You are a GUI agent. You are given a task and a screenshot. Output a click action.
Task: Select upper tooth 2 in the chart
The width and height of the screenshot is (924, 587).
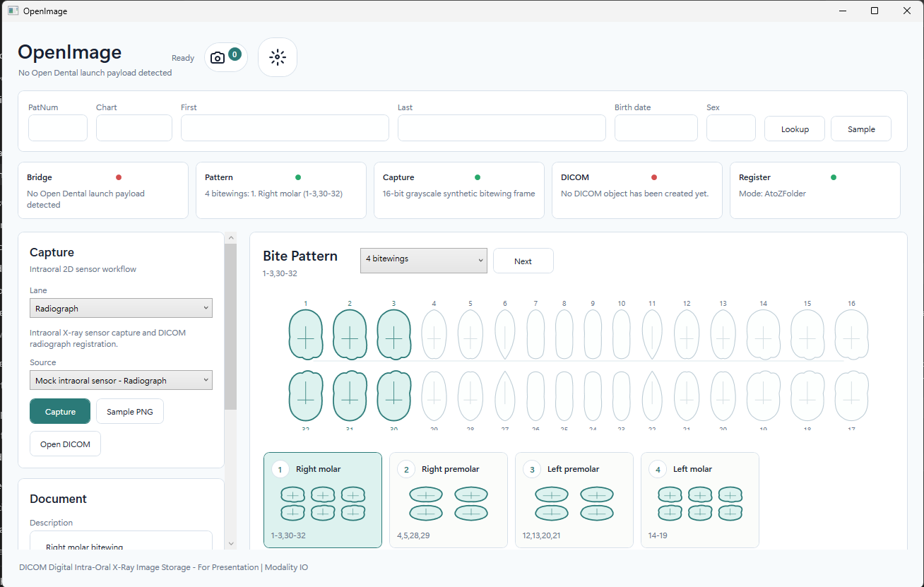350,334
